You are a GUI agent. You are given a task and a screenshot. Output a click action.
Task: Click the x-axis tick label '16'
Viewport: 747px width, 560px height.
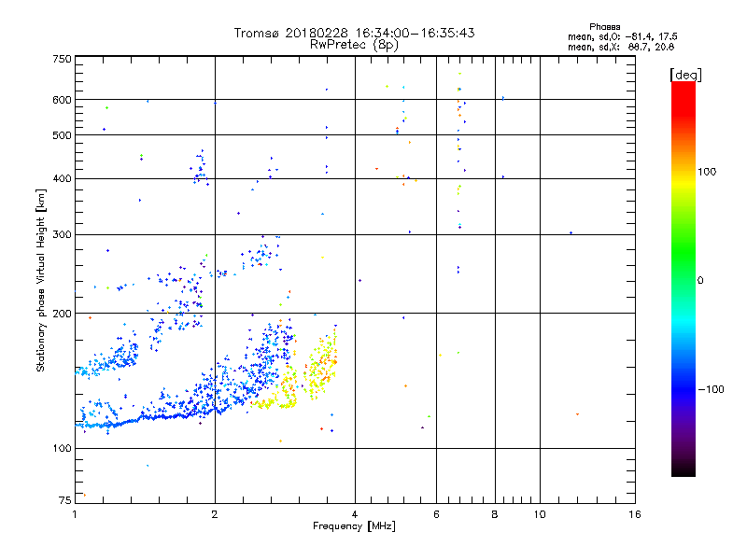[x=635, y=514]
